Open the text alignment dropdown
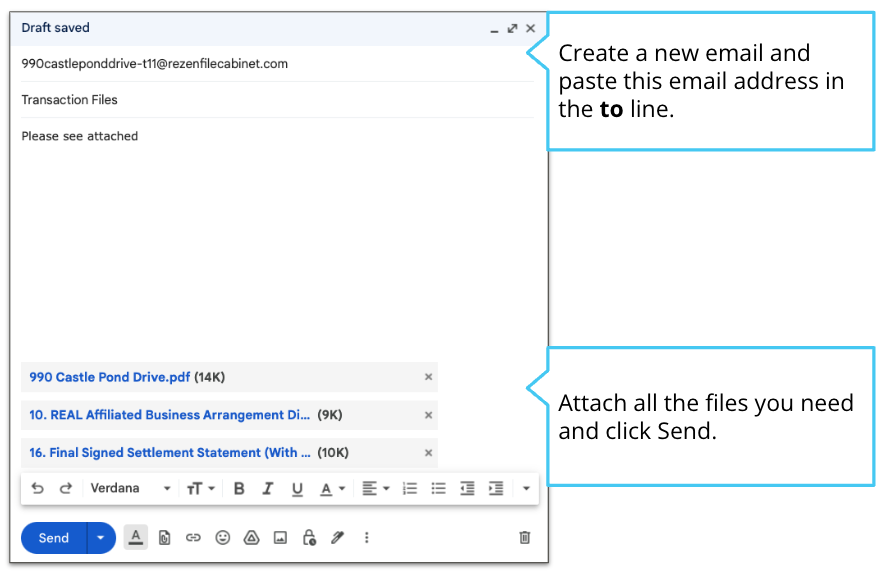The image size is (891, 577). point(376,488)
